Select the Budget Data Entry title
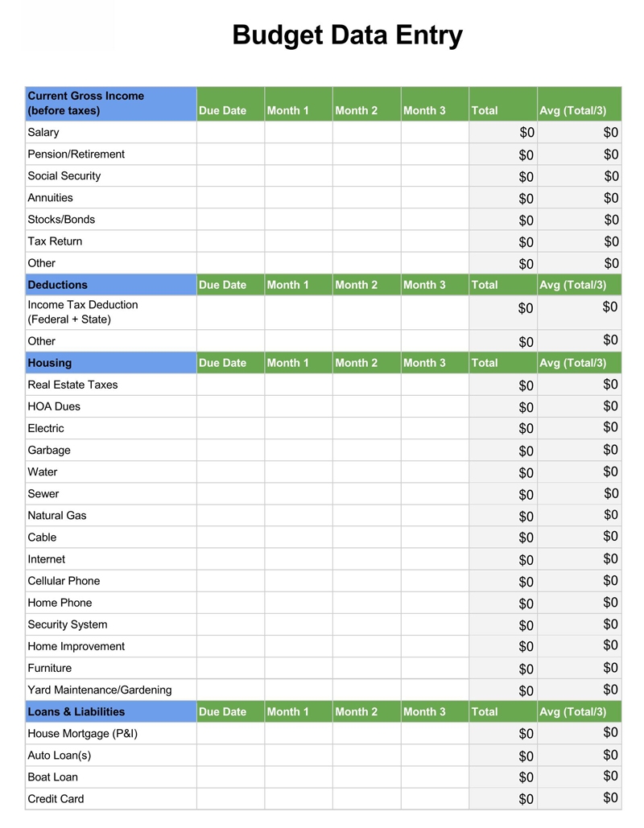Image resolution: width=644 pixels, height=828 pixels. [x=347, y=35]
